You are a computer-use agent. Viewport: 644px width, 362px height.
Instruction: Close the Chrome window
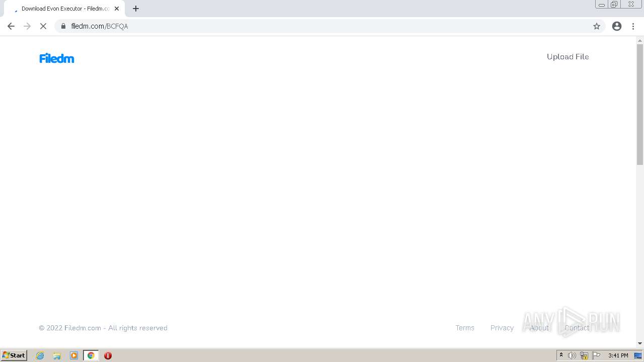(631, 5)
